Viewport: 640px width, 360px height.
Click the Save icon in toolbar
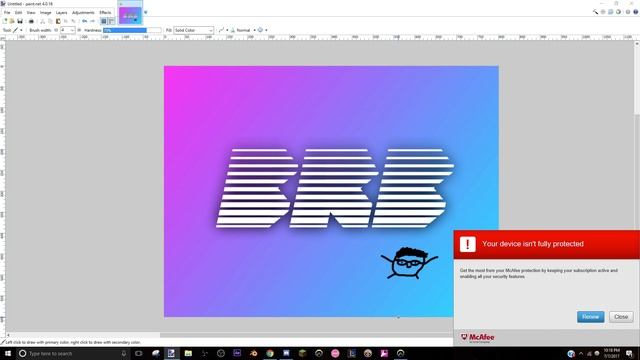coord(20,21)
